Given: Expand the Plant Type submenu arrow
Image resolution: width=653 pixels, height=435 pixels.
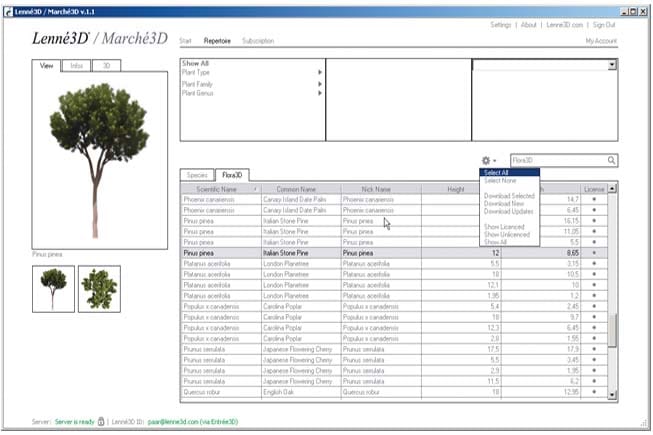Looking at the screenshot, I should [x=319, y=72].
